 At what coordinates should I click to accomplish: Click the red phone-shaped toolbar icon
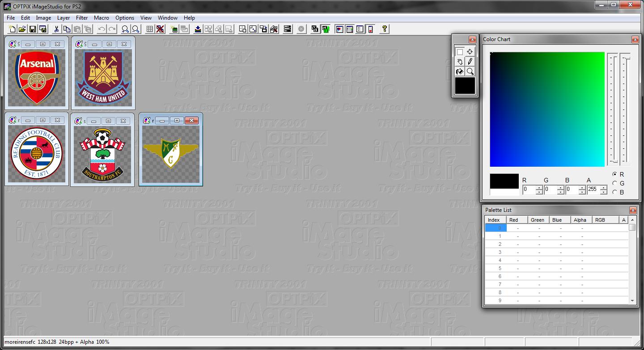pyautogui.click(x=370, y=29)
